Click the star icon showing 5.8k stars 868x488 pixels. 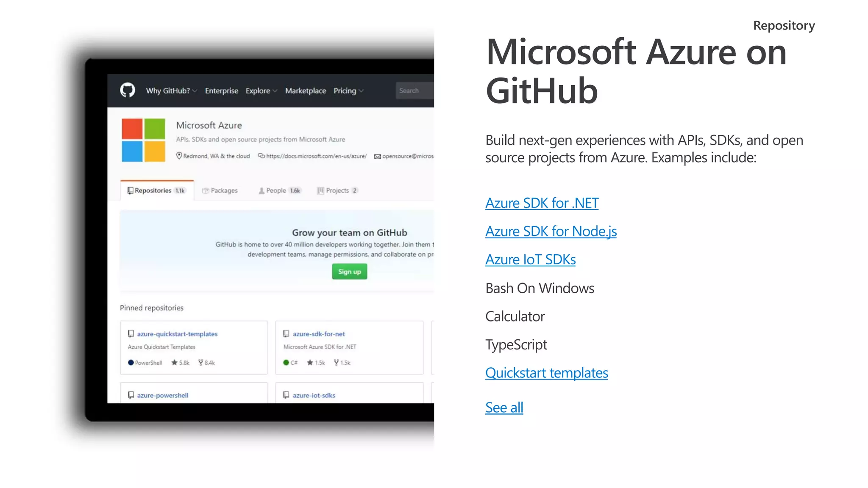[174, 363]
